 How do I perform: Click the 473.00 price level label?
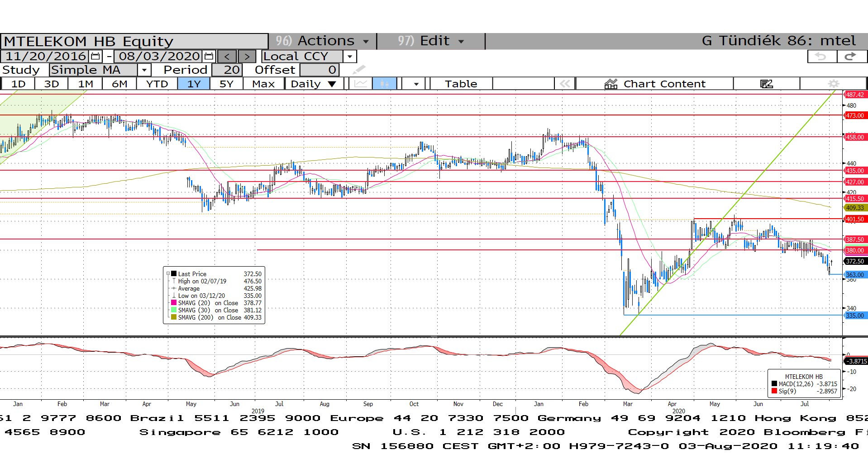click(x=855, y=115)
